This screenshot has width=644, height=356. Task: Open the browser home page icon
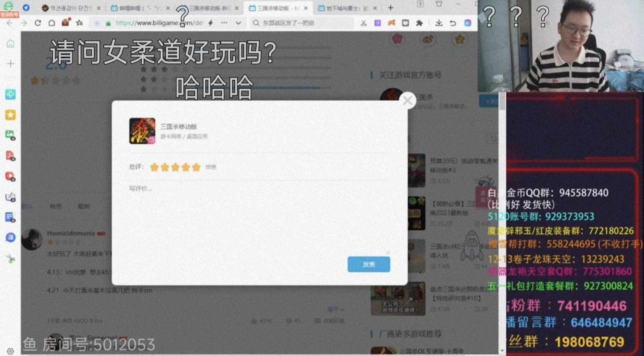click(51, 23)
